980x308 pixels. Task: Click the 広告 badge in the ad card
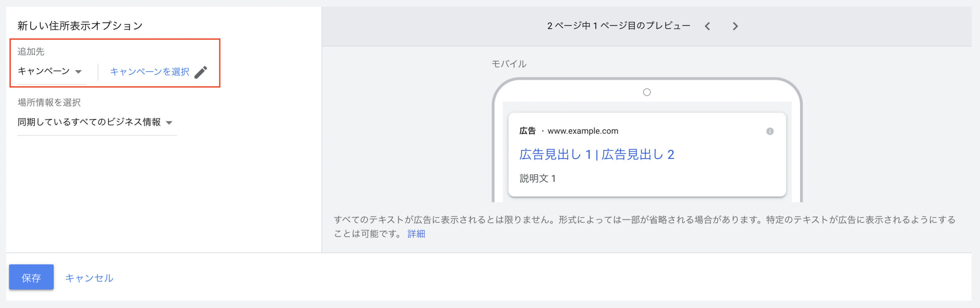[527, 131]
